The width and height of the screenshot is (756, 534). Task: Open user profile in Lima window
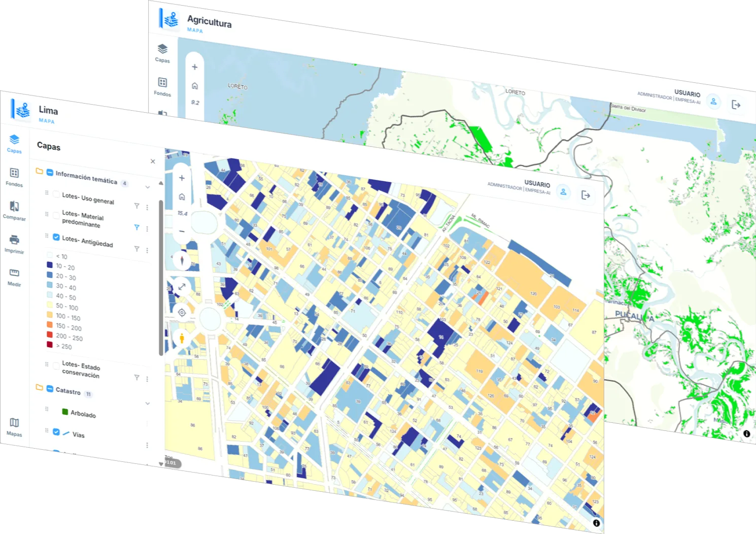click(x=563, y=192)
